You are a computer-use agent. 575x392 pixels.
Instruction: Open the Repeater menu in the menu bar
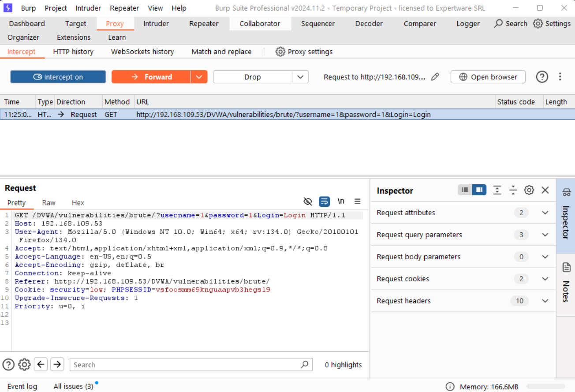[x=124, y=8]
